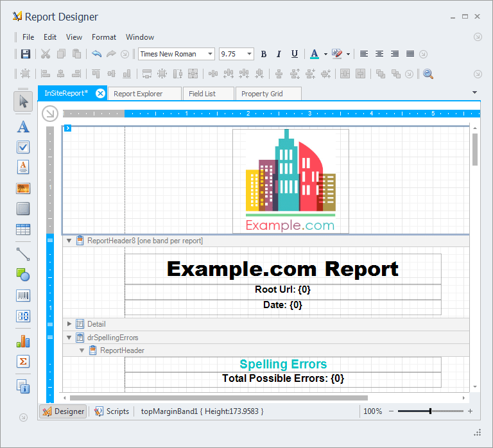This screenshot has height=448, width=493.
Task: Switch to the Report Explorer tab
Action: click(144, 94)
